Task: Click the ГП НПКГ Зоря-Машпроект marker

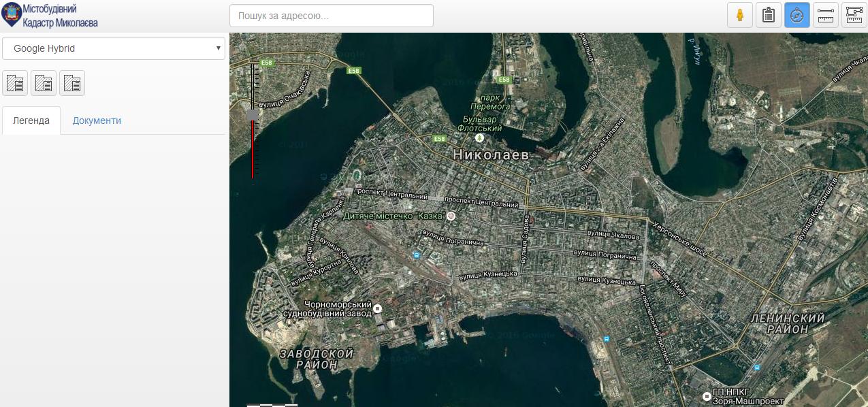Action: tap(707, 396)
